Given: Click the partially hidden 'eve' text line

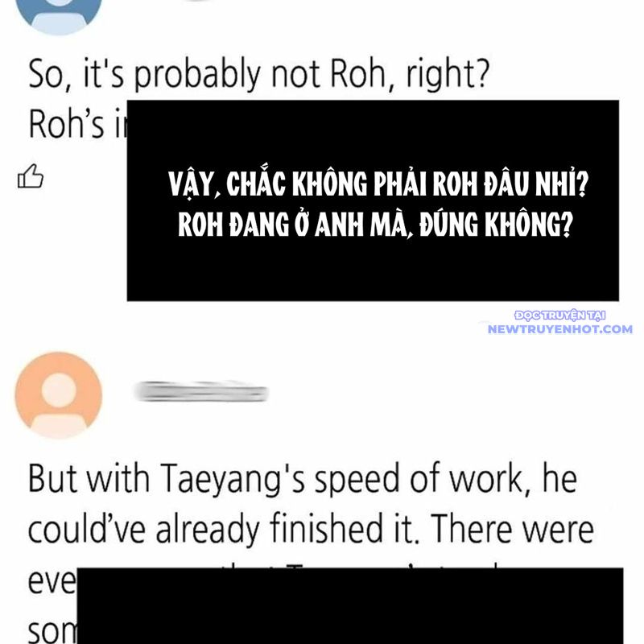Looking at the screenshot, I should tap(52, 581).
